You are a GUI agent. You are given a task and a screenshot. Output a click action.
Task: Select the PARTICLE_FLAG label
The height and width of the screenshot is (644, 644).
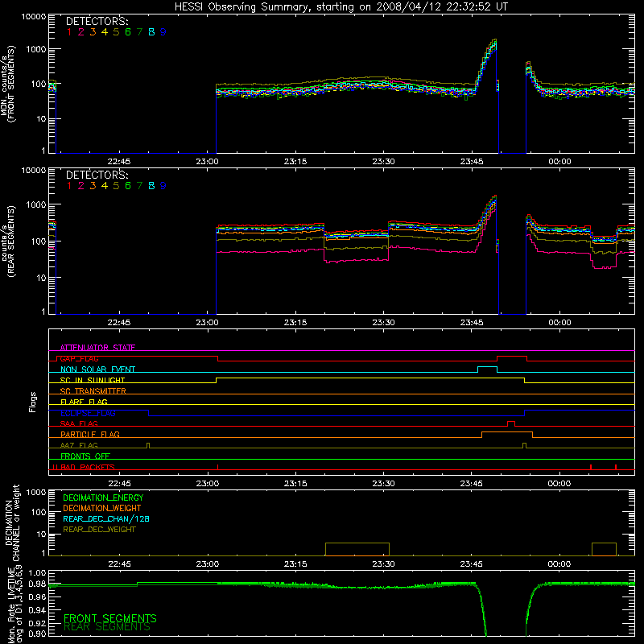[x=90, y=434]
